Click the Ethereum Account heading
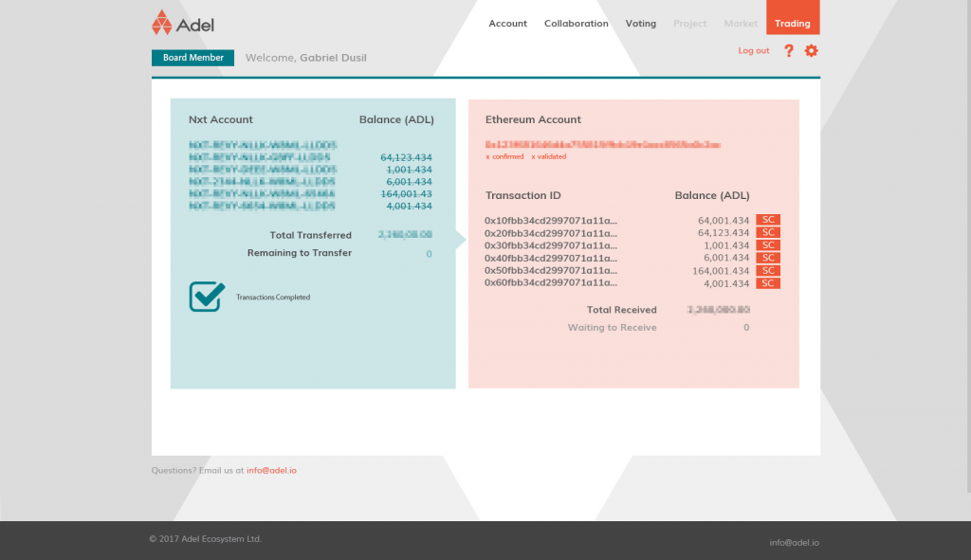 [x=533, y=119]
